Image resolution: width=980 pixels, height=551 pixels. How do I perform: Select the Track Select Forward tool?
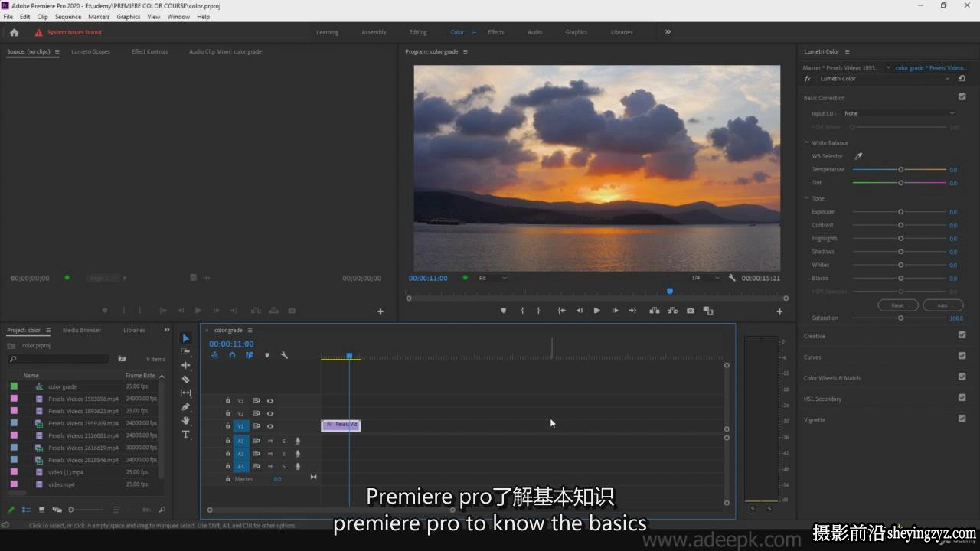[185, 351]
